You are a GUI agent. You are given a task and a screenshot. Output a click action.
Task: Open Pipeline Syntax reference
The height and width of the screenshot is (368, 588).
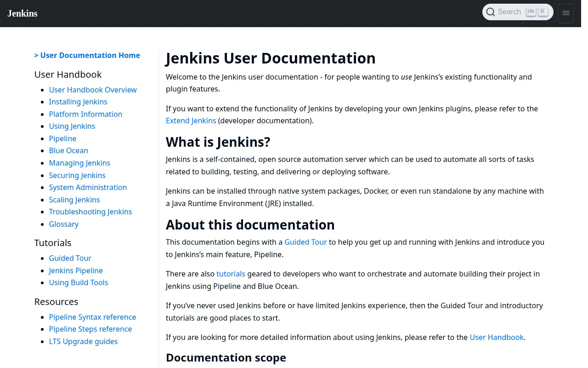(93, 317)
